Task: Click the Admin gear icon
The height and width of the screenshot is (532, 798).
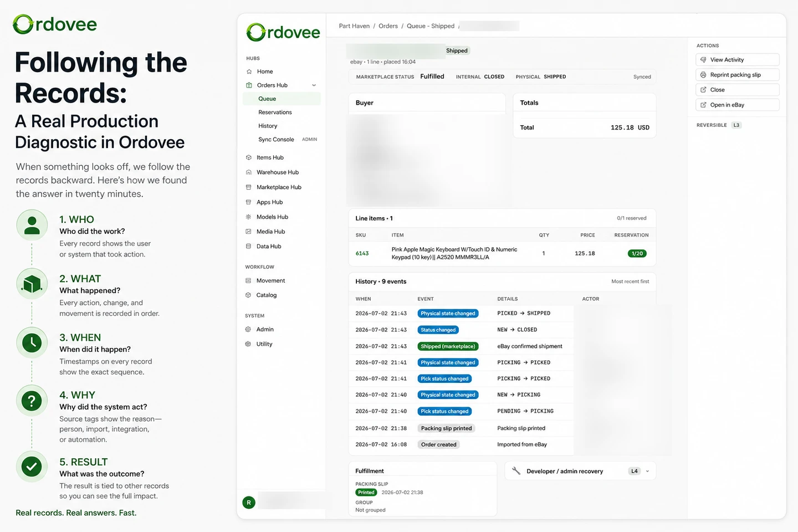Action: pyautogui.click(x=248, y=329)
